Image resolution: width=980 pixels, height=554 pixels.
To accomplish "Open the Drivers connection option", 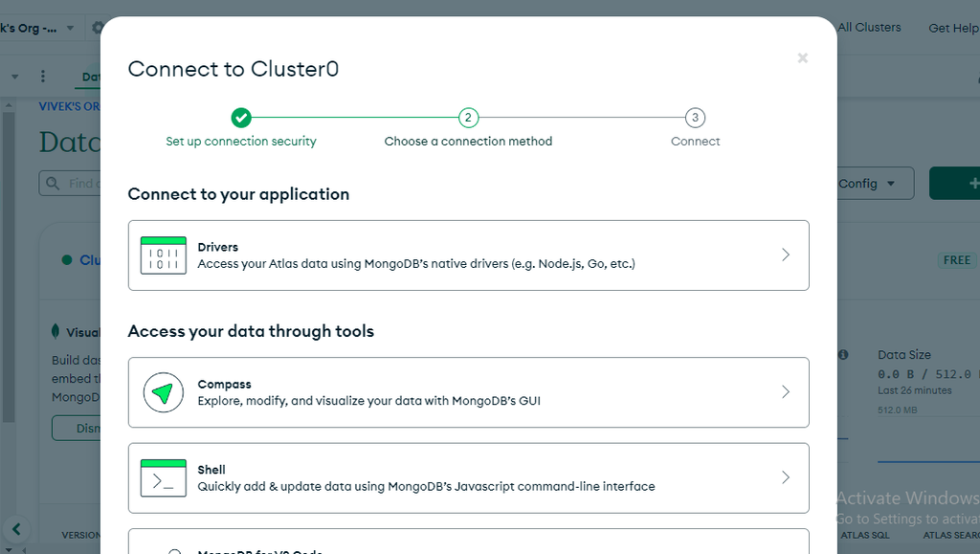I will (469, 255).
